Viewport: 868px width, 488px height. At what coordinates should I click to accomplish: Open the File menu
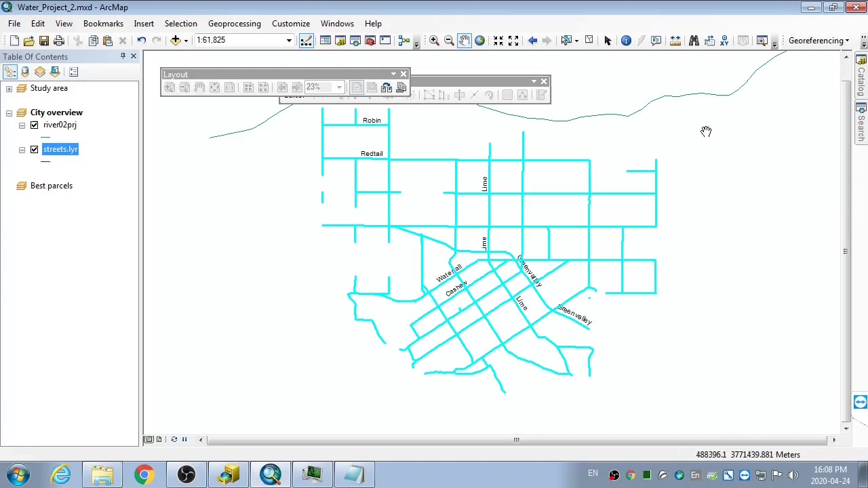pos(14,24)
